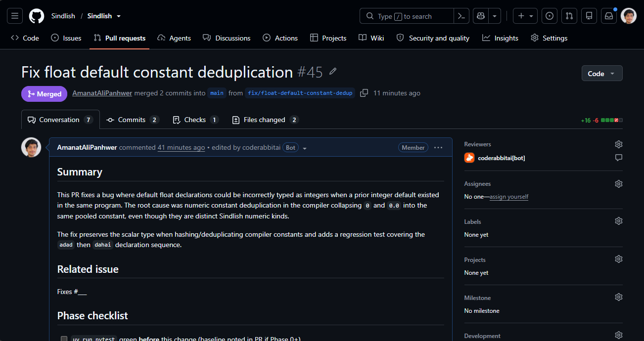Open the Insights tab

501,38
